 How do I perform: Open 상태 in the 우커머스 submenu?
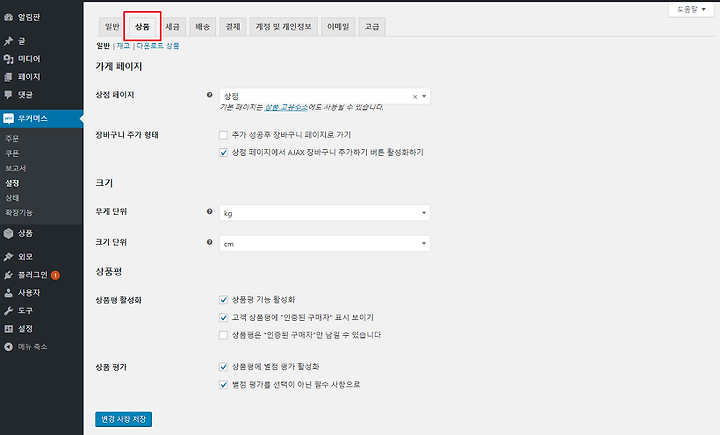(x=12, y=198)
